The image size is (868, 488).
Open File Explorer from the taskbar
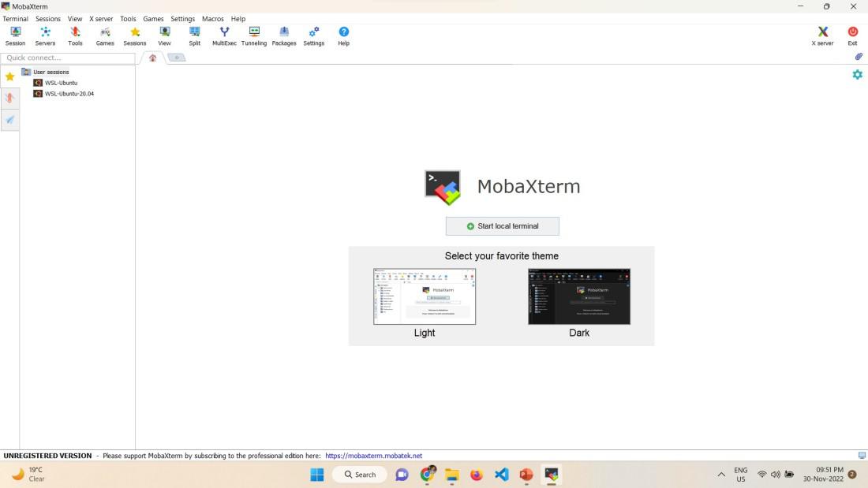tap(451, 475)
